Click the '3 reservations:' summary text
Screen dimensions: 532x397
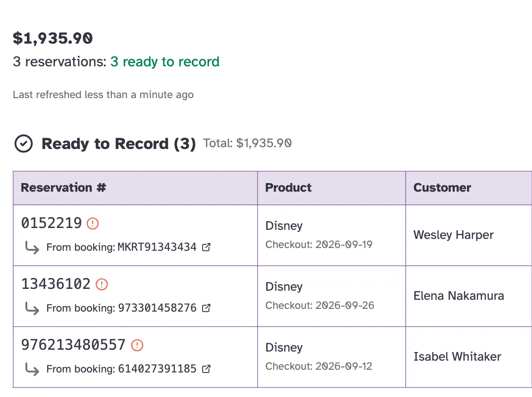pos(60,62)
